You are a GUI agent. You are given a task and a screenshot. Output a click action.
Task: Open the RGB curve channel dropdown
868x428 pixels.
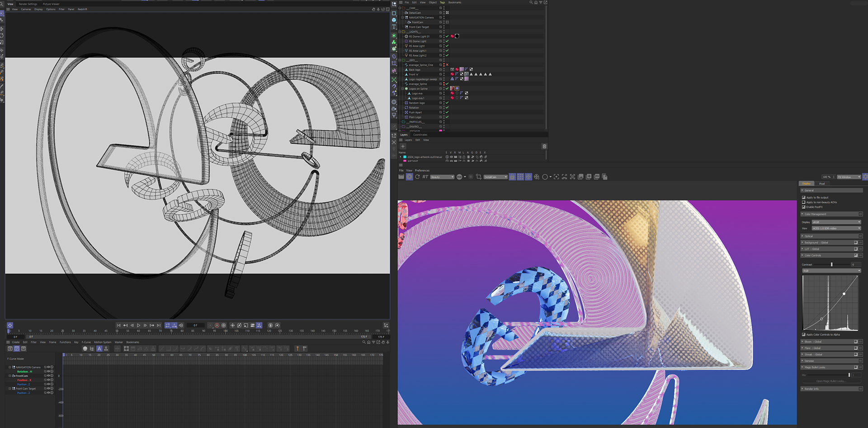[832, 271]
